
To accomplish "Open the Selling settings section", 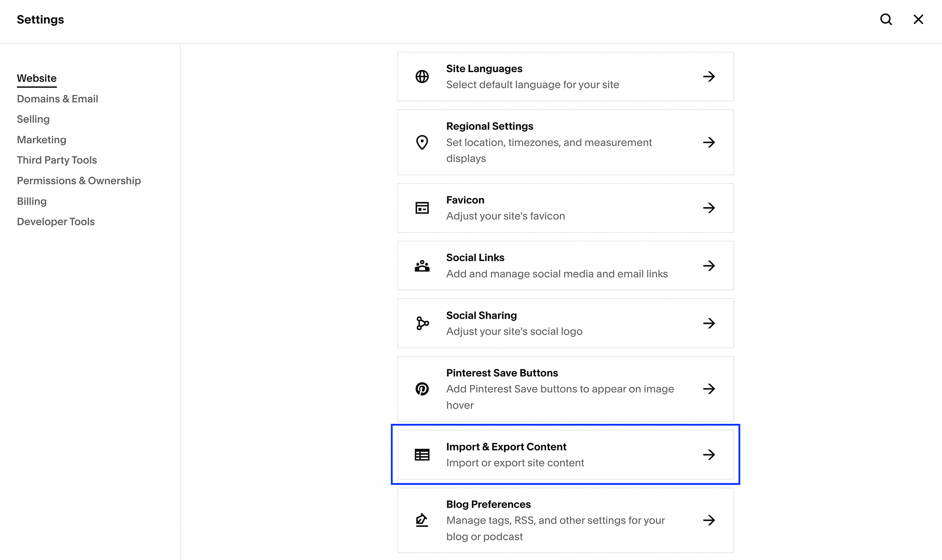I will [33, 119].
